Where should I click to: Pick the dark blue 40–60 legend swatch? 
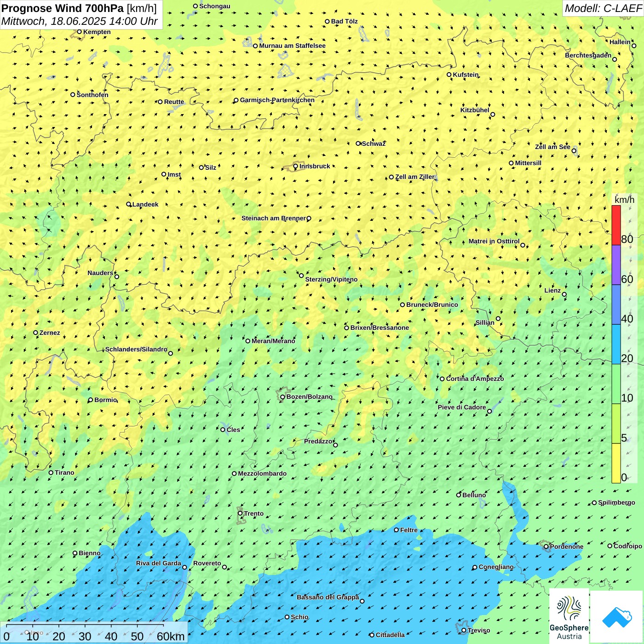[x=616, y=305]
